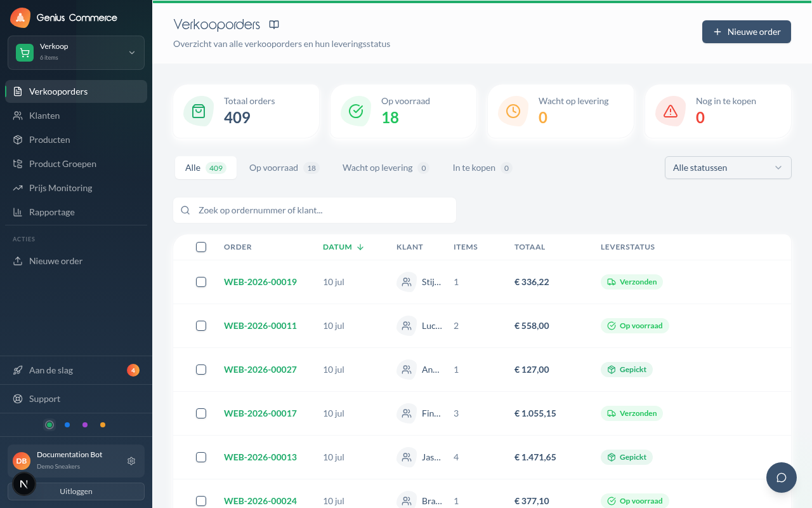Click the Nog in te kopen warning icon
This screenshot has width=812, height=508.
(x=671, y=111)
